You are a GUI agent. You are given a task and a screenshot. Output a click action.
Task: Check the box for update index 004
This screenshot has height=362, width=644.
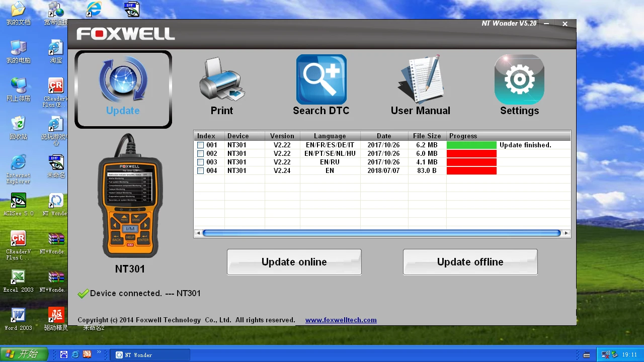[x=201, y=171]
